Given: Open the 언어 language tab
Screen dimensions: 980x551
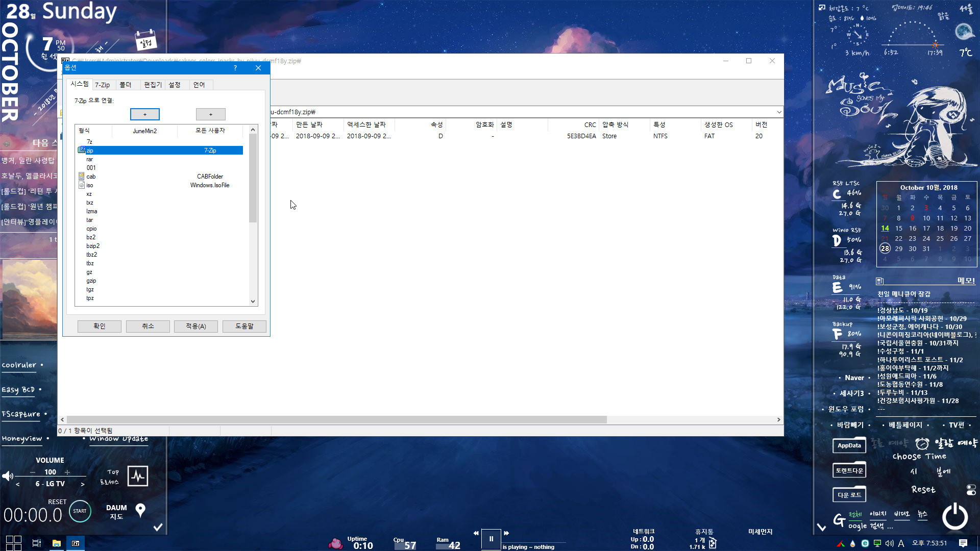Looking at the screenshot, I should (x=199, y=85).
